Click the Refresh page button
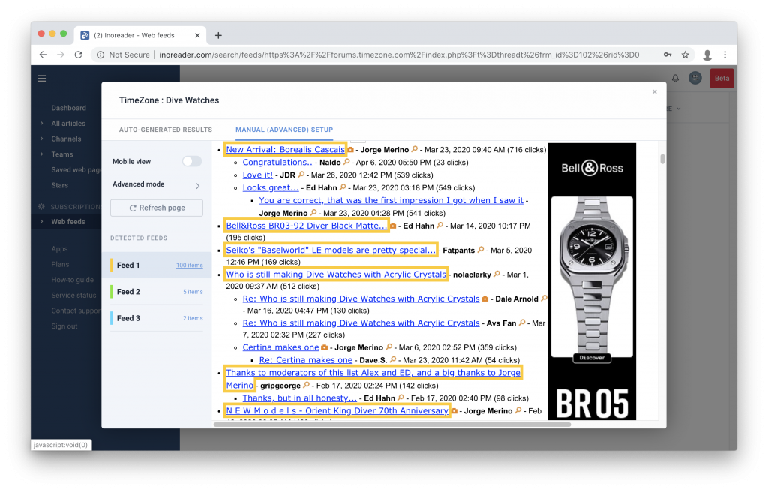 tap(157, 207)
